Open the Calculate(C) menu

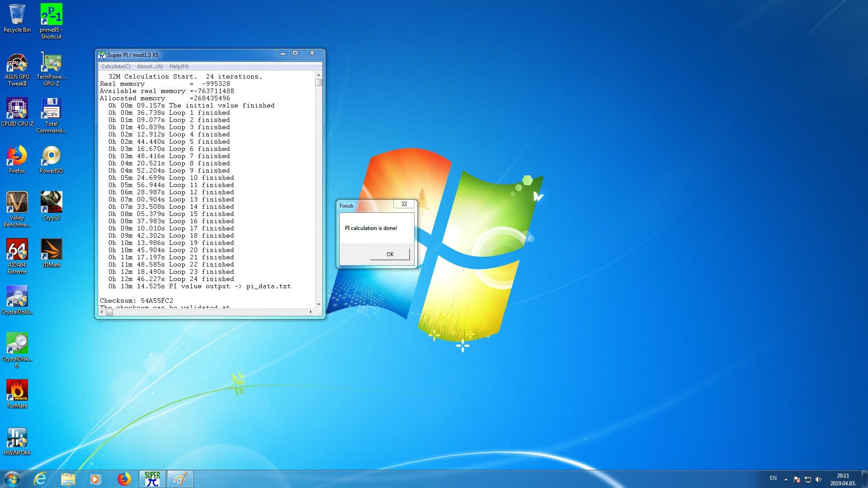coord(116,66)
